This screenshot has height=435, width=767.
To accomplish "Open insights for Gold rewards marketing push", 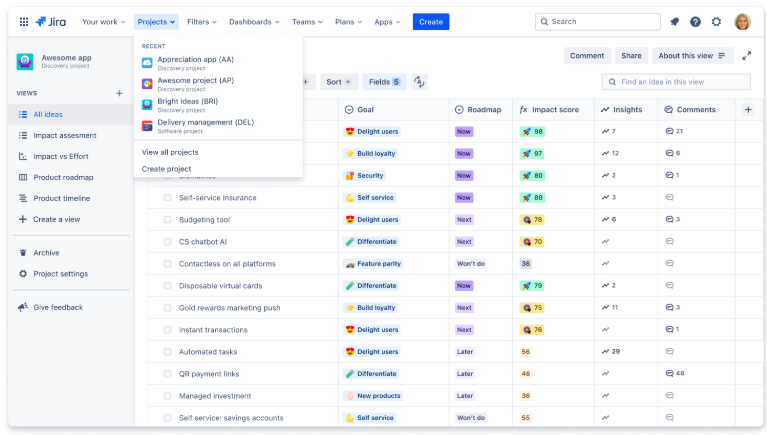I will tap(610, 307).
